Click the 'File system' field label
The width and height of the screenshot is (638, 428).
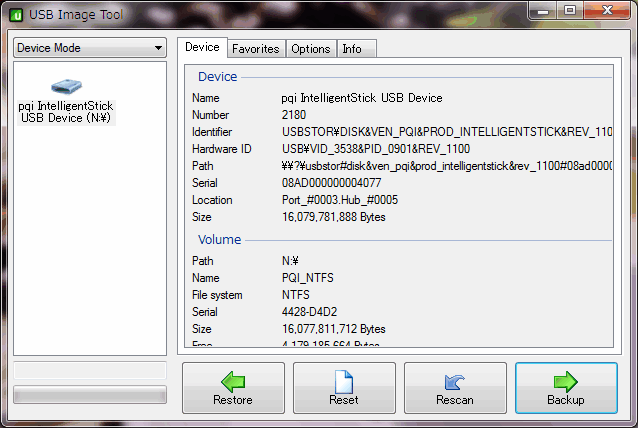pos(217,295)
